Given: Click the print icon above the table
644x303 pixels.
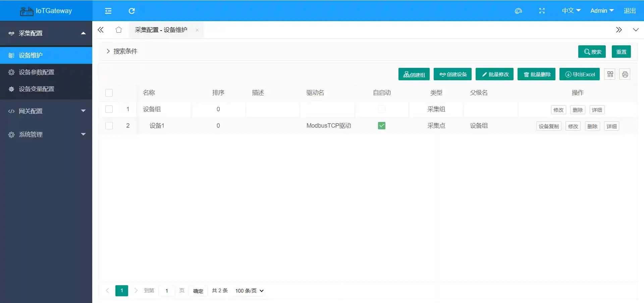Looking at the screenshot, I should pyautogui.click(x=625, y=74).
